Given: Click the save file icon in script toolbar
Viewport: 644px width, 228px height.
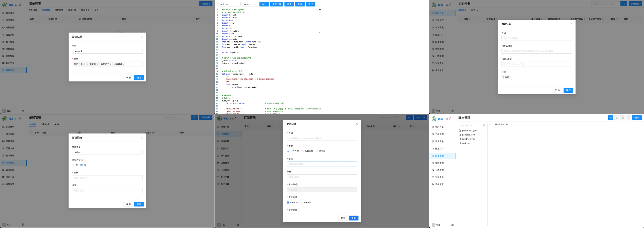Looking at the screenshot, I should [x=623, y=118].
